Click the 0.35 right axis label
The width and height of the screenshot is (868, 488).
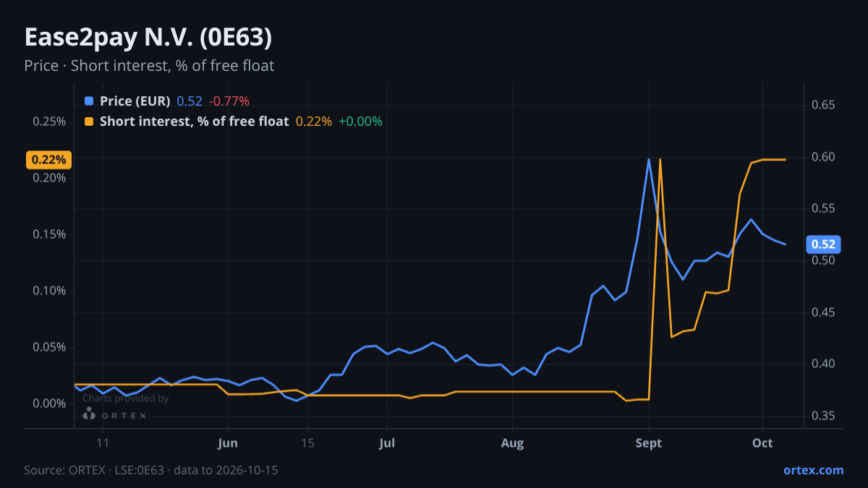click(823, 416)
